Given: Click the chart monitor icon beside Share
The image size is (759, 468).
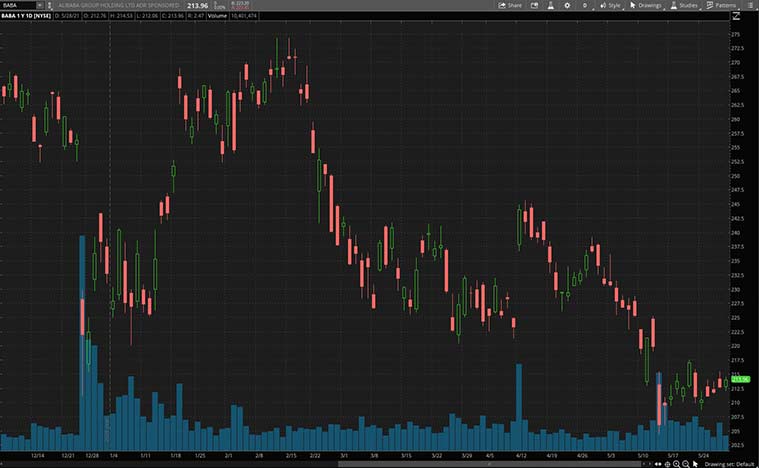Looking at the screenshot, I should click(533, 5).
